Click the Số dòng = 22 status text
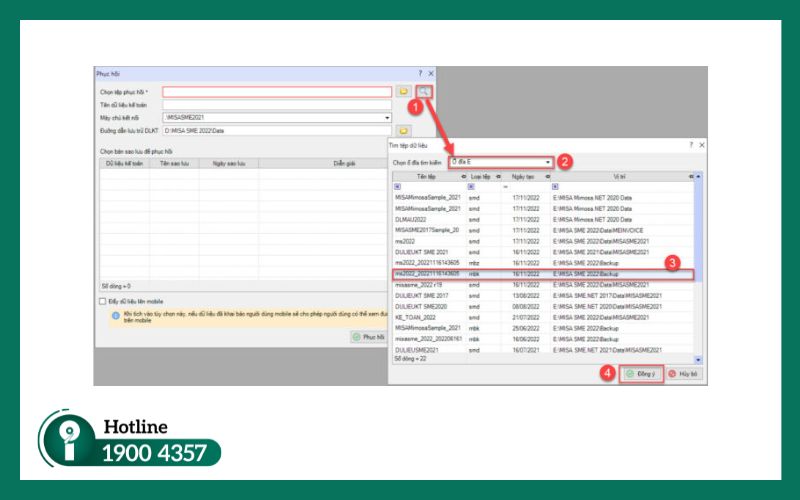 410,359
